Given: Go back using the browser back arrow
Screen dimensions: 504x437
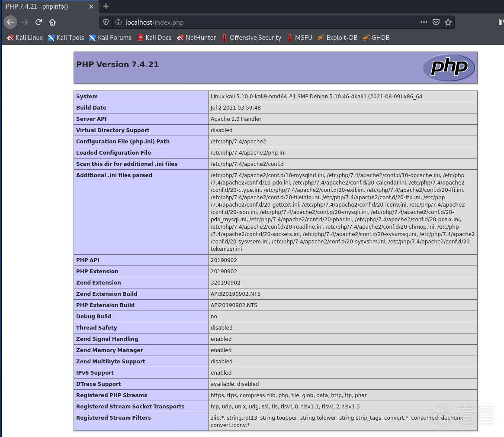Looking at the screenshot, I should pos(10,22).
